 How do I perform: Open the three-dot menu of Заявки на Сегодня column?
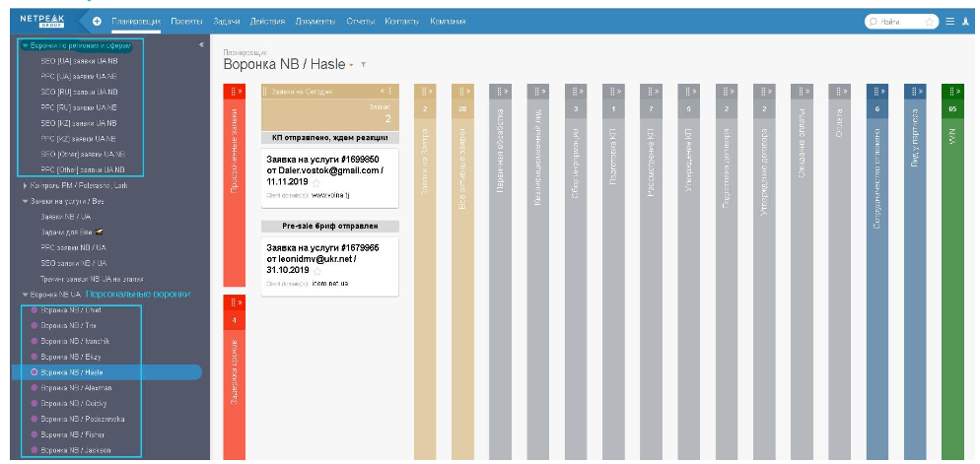(391, 92)
